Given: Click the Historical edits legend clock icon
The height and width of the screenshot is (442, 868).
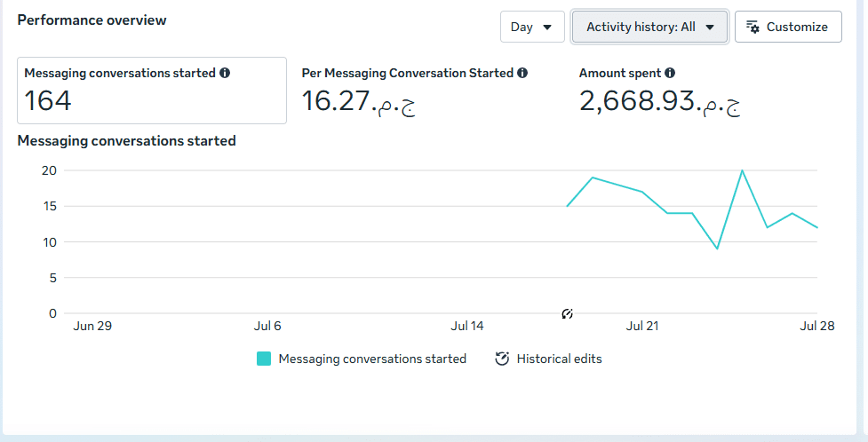Looking at the screenshot, I should (x=502, y=359).
